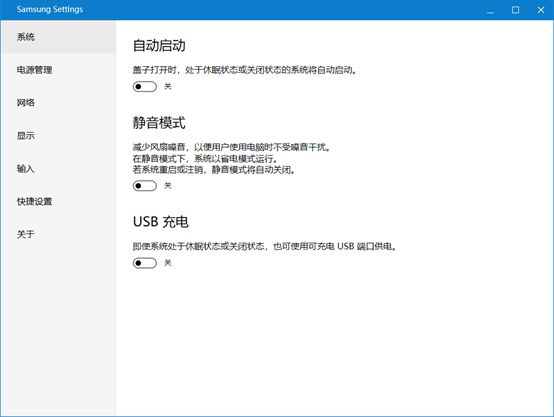Click the USB 充电 description text
This screenshot has height=417, width=554.
coord(265,246)
